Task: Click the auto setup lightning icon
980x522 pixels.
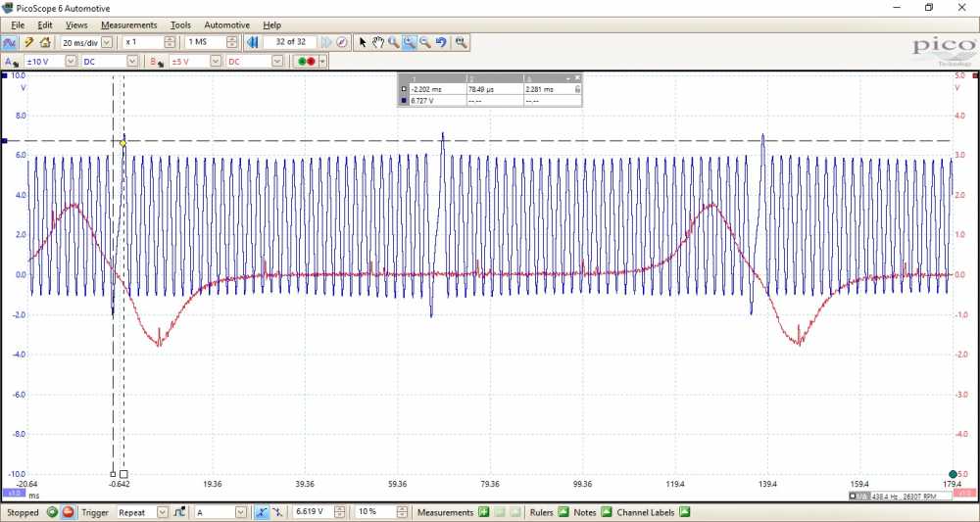Action: [28, 42]
